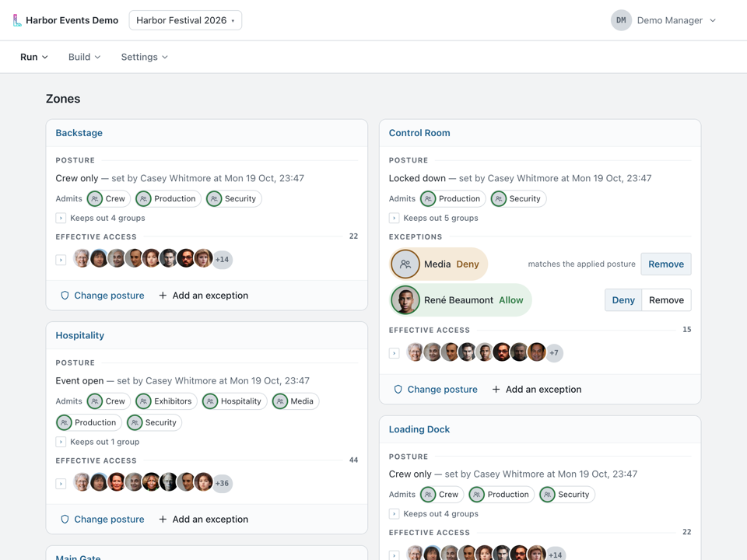
Task: Expand Hospitality effective access list
Action: (61, 483)
